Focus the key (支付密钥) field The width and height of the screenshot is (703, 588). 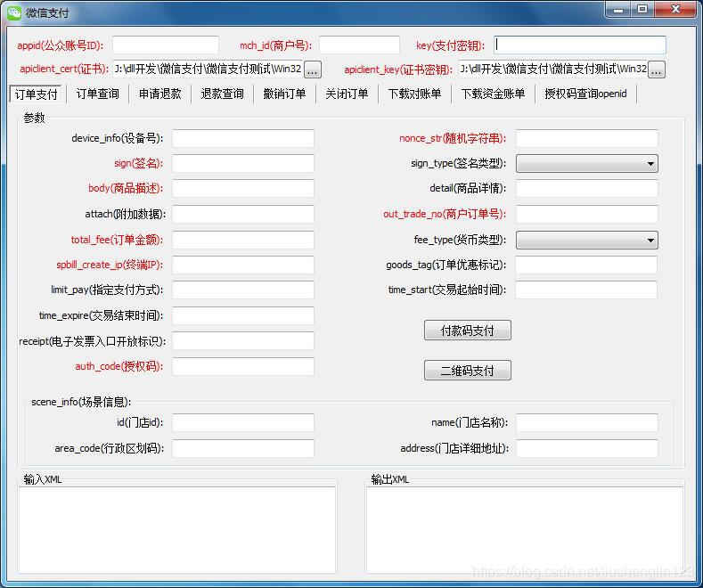[580, 45]
